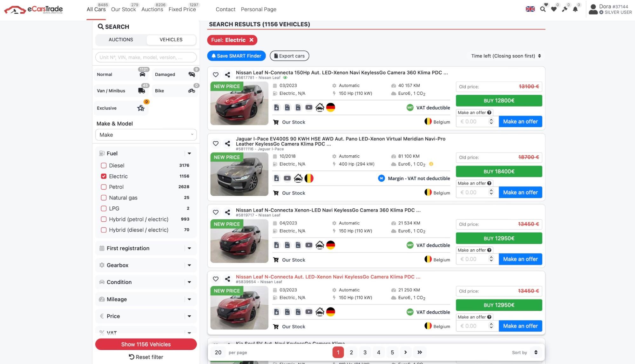Screen dimensions: 635x364
Task: Share the Jaguar I-Pace listing
Action: [227, 144]
